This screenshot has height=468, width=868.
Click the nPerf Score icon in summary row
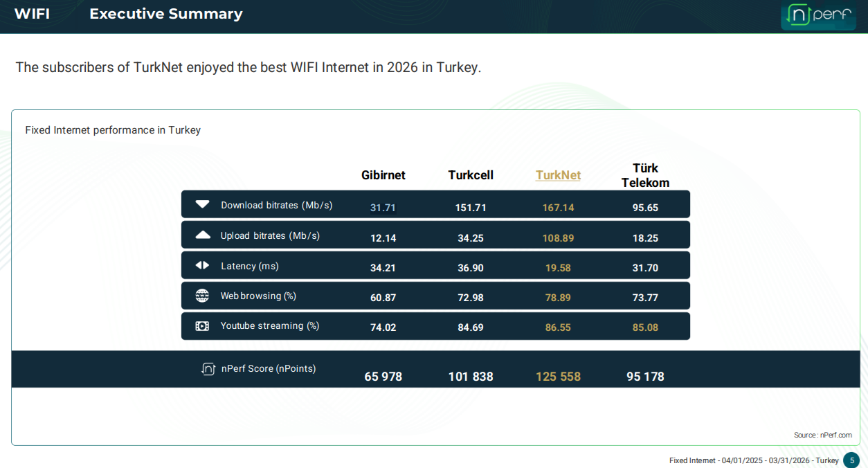tap(208, 368)
